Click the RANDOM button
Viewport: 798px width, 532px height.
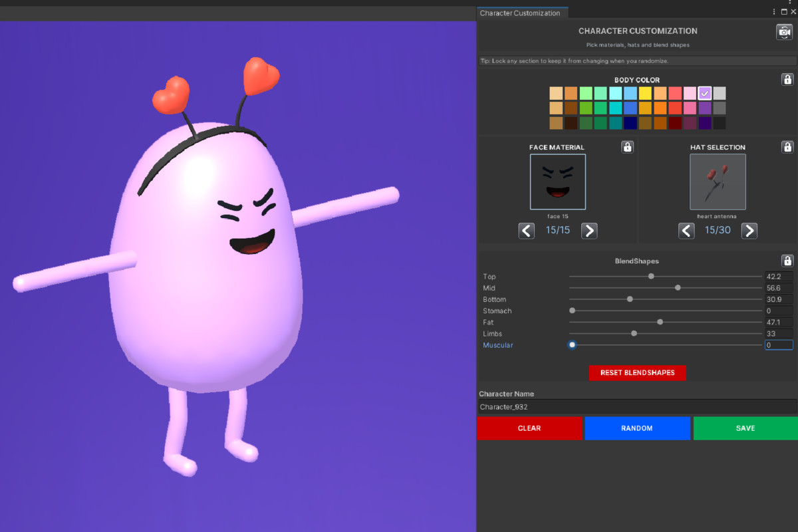pos(637,428)
